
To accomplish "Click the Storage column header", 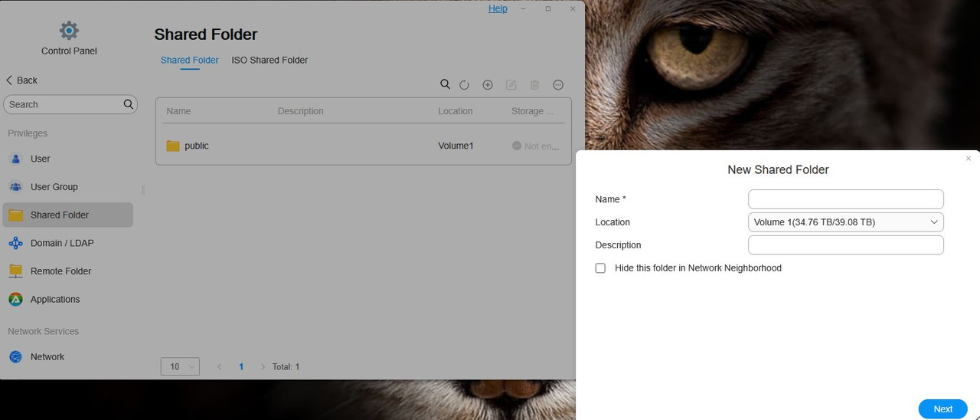I will (x=532, y=111).
